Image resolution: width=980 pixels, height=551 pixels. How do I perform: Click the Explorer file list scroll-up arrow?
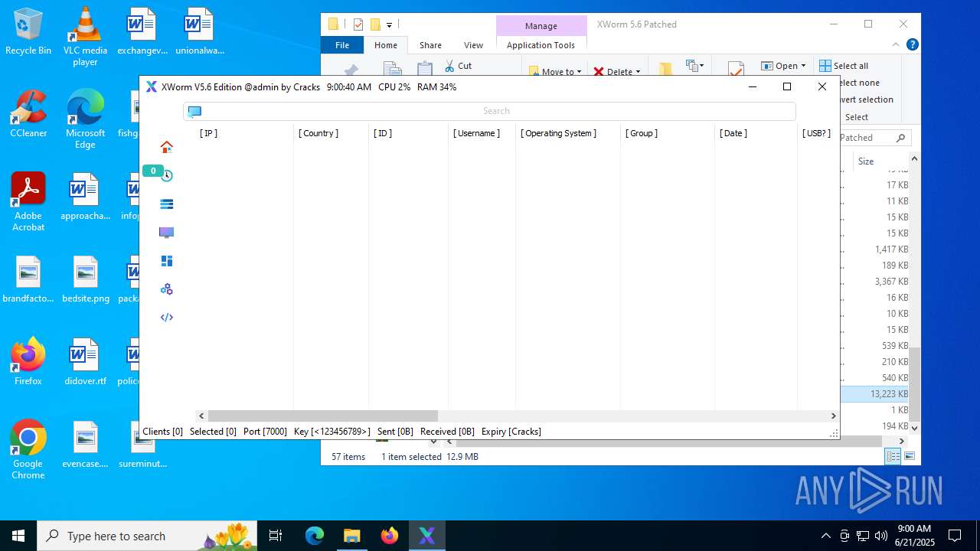[914, 158]
